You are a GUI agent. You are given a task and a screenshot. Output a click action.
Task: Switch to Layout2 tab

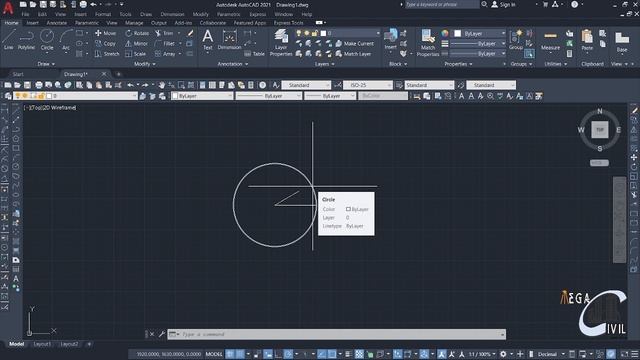pos(69,344)
